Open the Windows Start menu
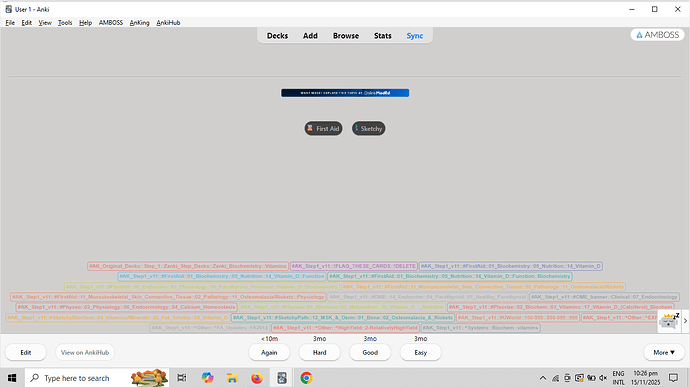 12,378
